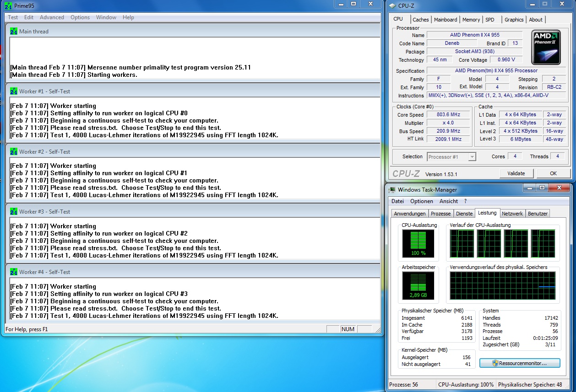The image size is (576, 392).
Task: Click the Worker #4 Self-Test window icon
Action: pos(13,272)
